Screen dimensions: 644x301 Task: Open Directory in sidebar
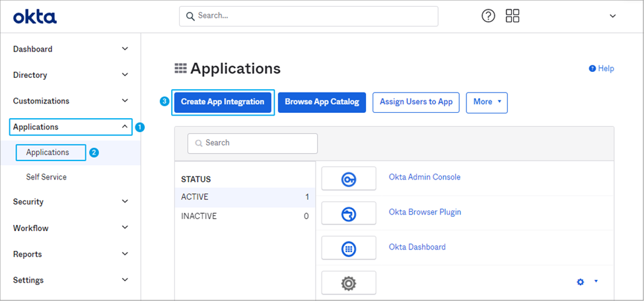tap(30, 75)
